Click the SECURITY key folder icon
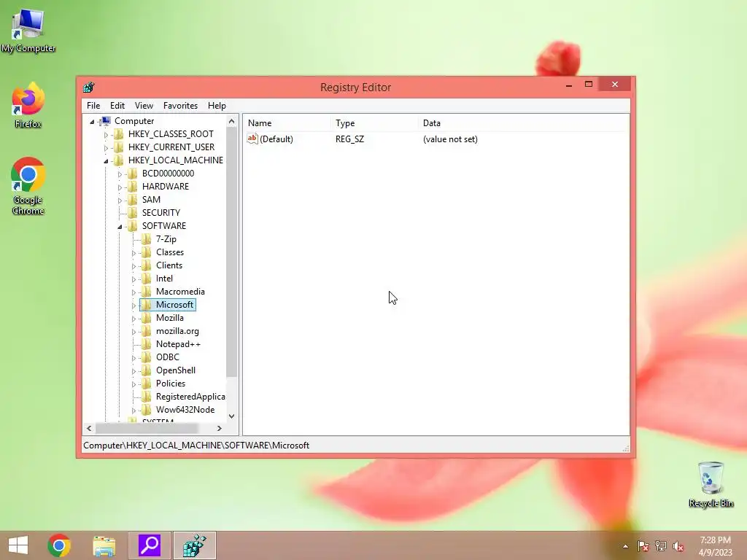Image resolution: width=747 pixels, height=560 pixels. coord(133,213)
